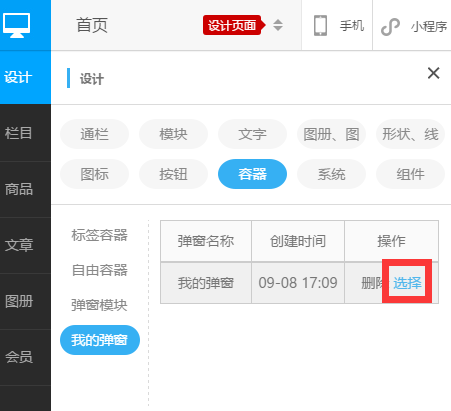Select the 按钮 category pill
The image size is (451, 411).
(x=173, y=174)
